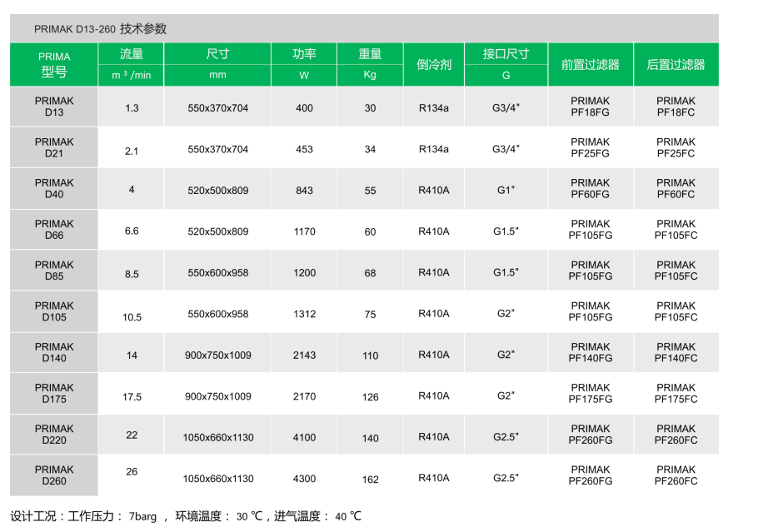
Task: Click the PRIMAK D40 model cell
Action: point(54,189)
